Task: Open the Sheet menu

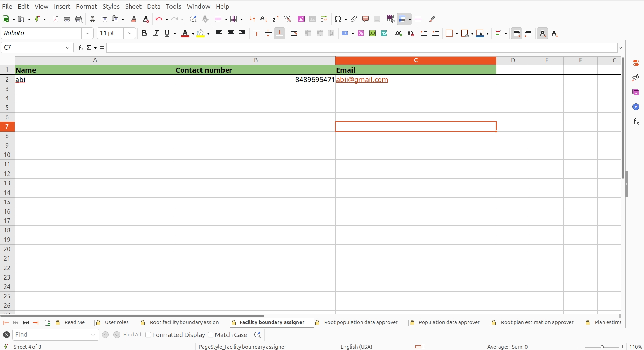Action: (133, 6)
